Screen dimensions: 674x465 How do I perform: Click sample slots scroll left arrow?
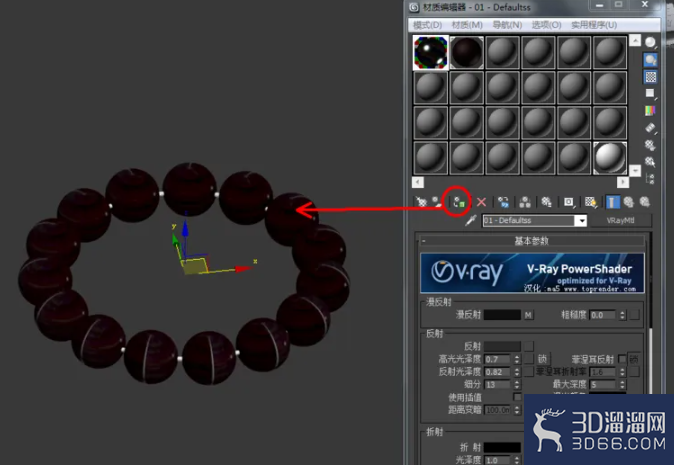pyautogui.click(x=418, y=182)
